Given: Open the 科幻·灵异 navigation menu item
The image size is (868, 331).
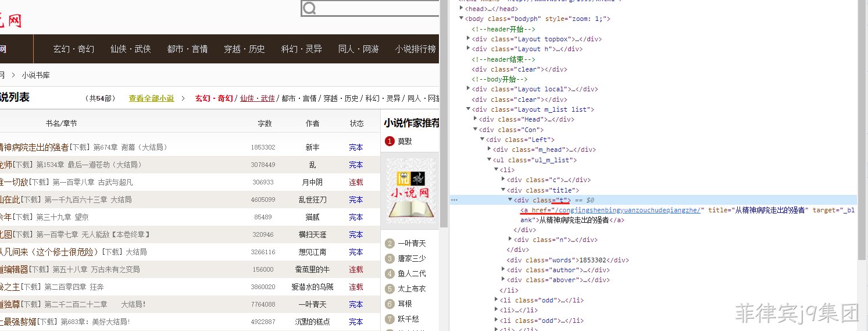Looking at the screenshot, I should pos(301,49).
